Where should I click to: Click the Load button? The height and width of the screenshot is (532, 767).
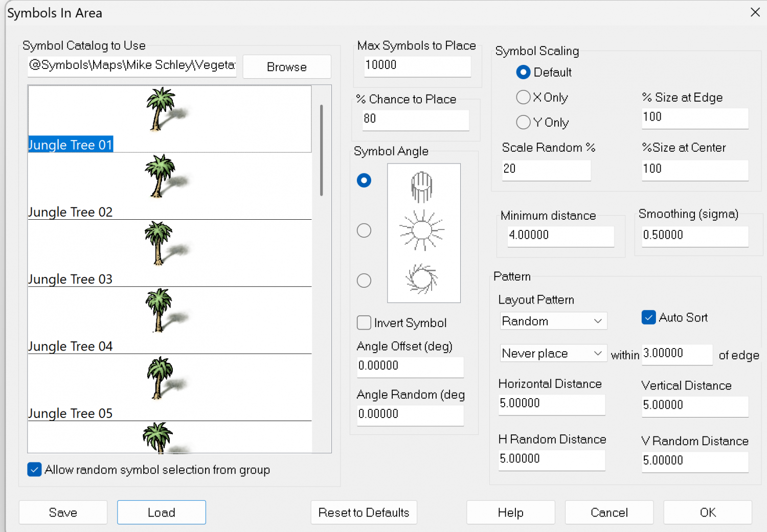pos(162,512)
